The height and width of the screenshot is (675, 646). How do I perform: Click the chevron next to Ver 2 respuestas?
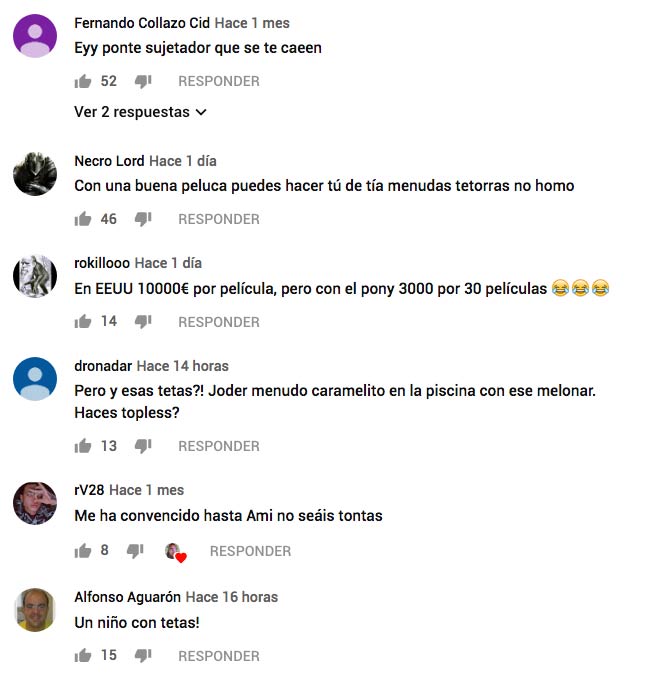click(x=201, y=112)
